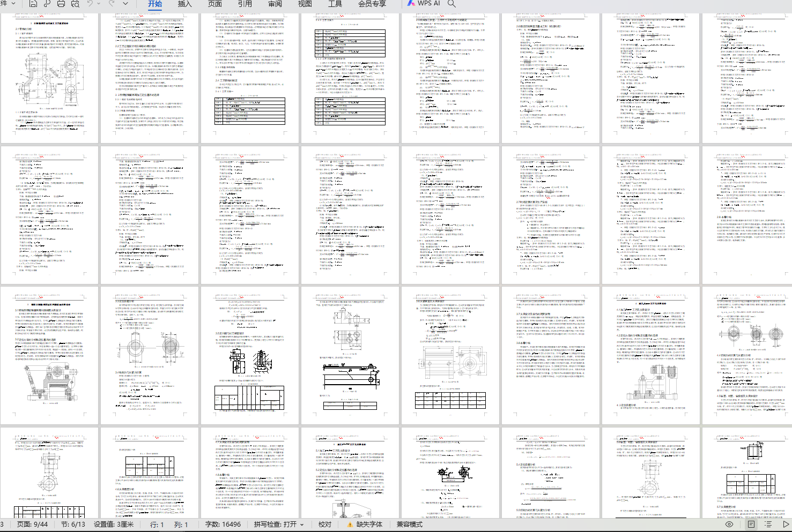792x532 pixels.
Task: Open the page thumbnail showing three circular section drawings
Action: click(x=752, y=355)
